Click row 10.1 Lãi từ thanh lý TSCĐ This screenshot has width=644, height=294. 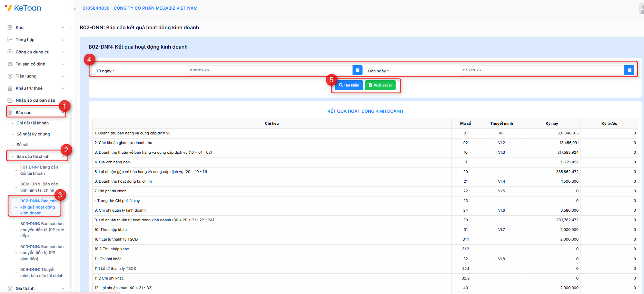tap(365, 239)
